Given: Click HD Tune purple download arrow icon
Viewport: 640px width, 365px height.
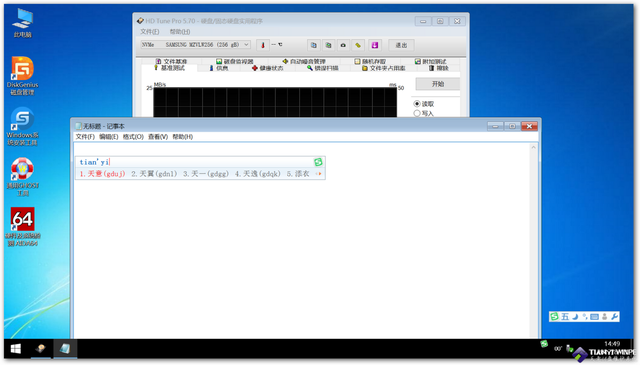Looking at the screenshot, I should point(375,45).
